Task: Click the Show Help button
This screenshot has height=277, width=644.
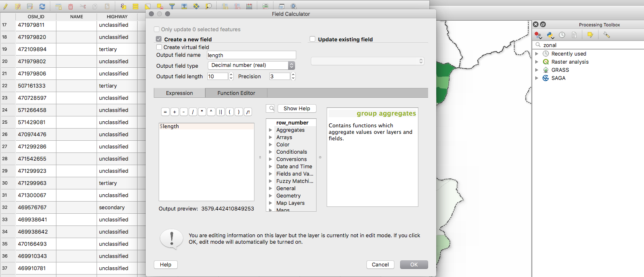Action: coord(297,109)
